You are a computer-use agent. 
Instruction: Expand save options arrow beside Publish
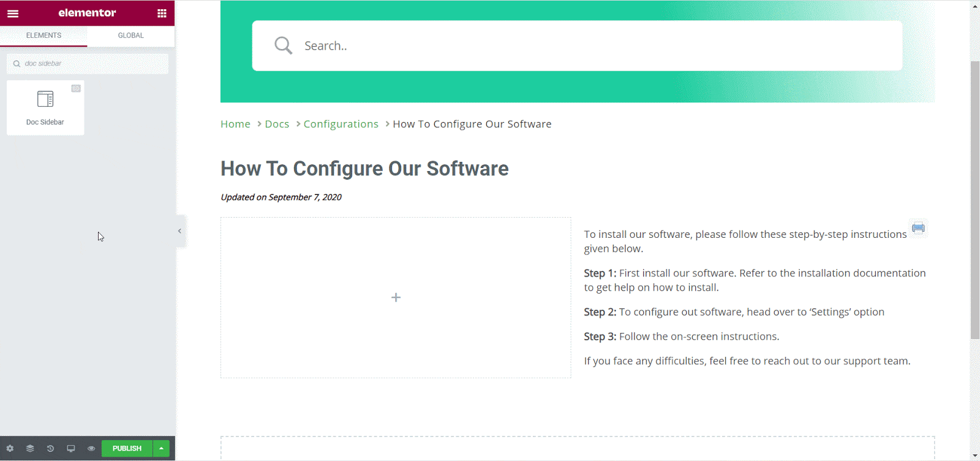click(161, 449)
